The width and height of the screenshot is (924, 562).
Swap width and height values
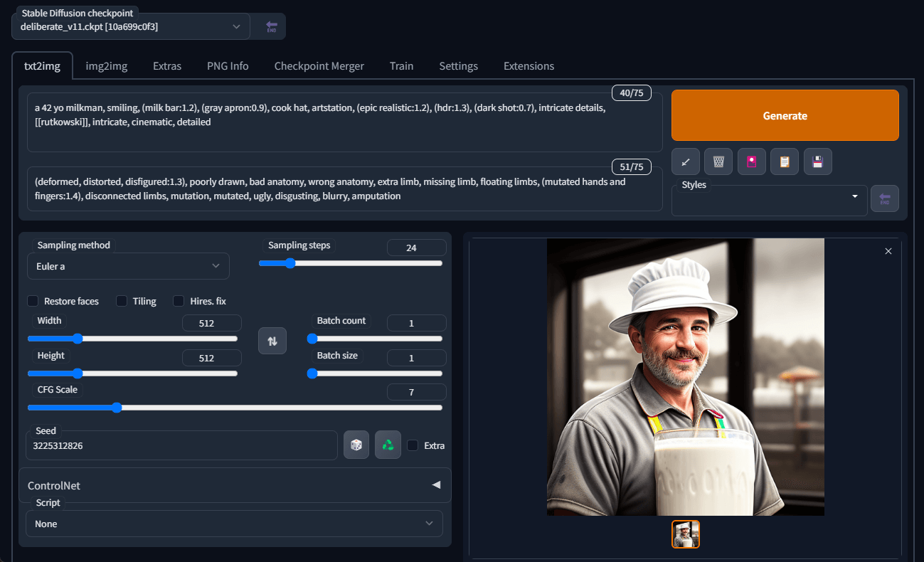tap(272, 340)
